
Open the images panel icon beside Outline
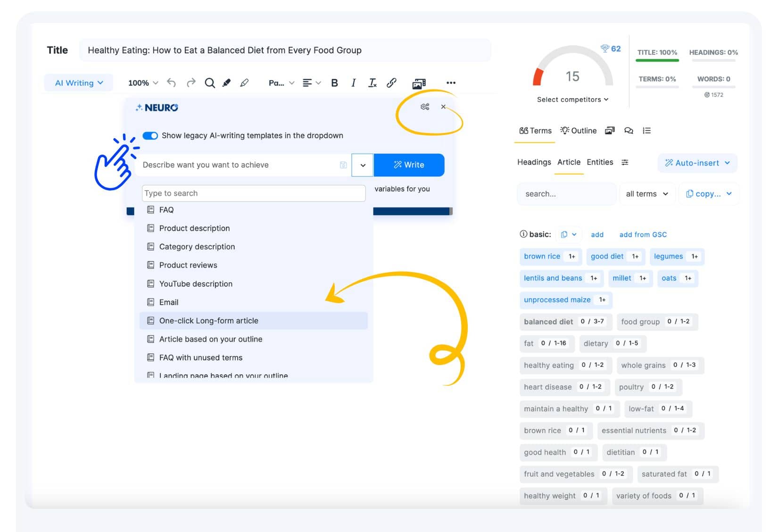click(610, 131)
